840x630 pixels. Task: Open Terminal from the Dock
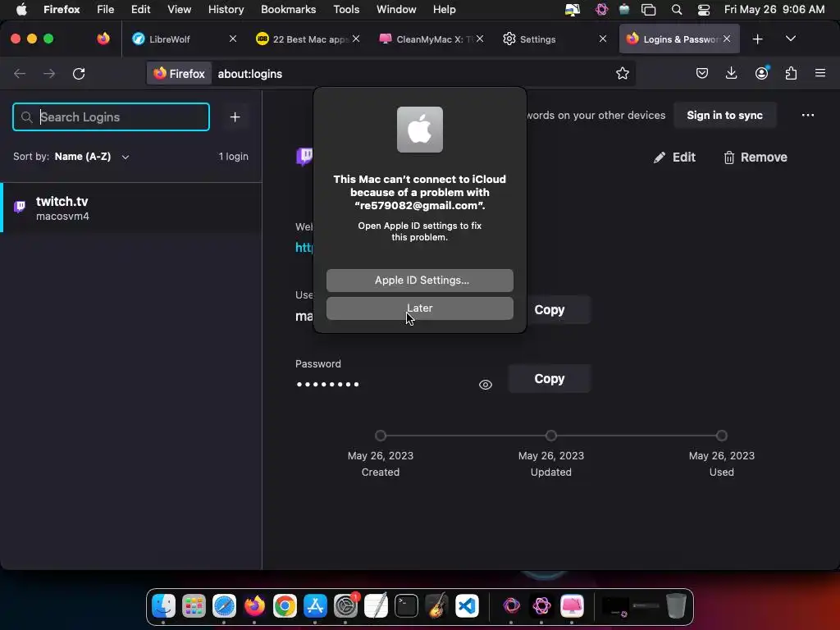[406, 606]
